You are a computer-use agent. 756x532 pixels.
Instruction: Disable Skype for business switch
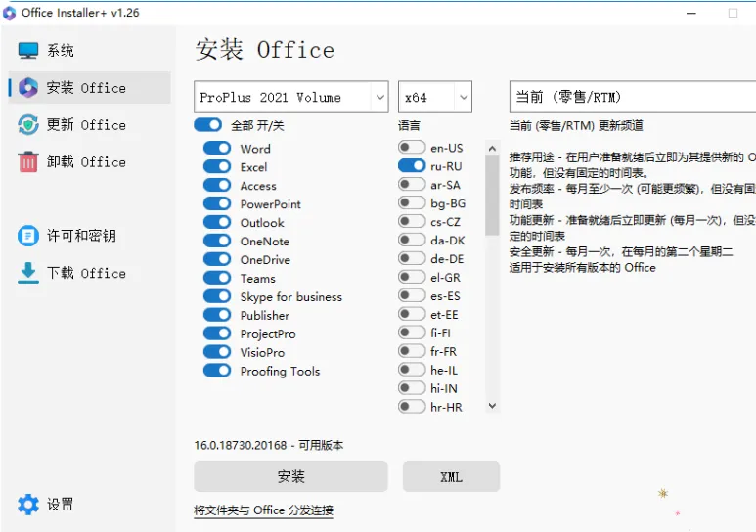pyautogui.click(x=217, y=296)
